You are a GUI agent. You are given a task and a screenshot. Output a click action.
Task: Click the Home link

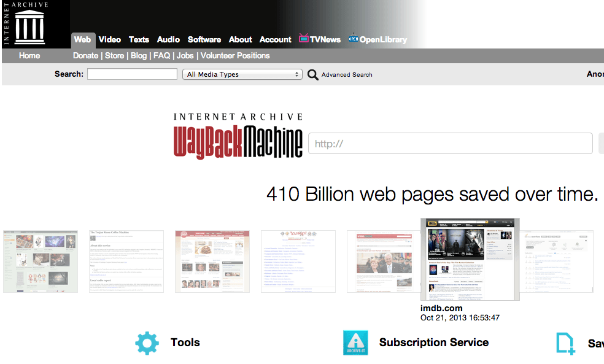[x=29, y=55]
